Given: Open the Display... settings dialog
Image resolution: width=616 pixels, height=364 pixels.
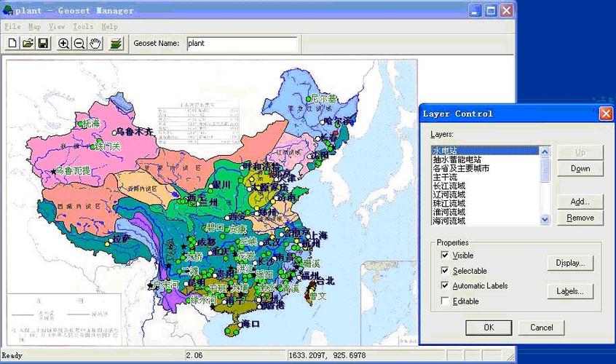Looking at the screenshot, I should (570, 263).
